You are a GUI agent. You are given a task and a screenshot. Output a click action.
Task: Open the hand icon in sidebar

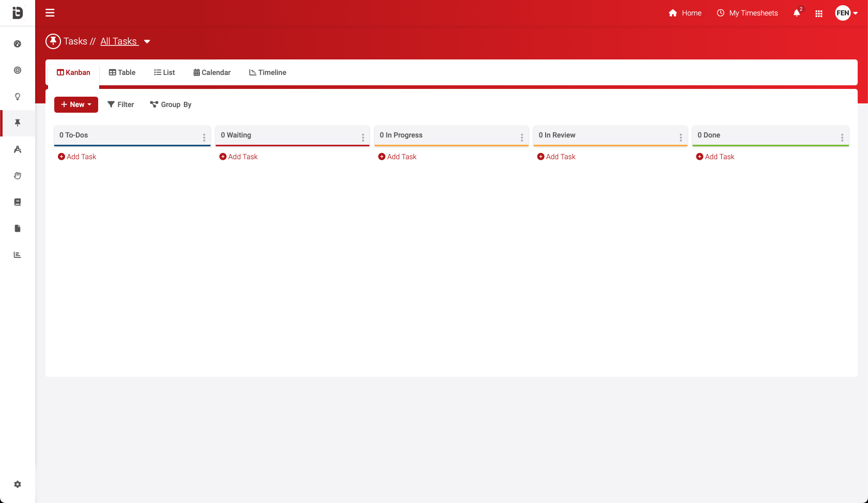[18, 176]
